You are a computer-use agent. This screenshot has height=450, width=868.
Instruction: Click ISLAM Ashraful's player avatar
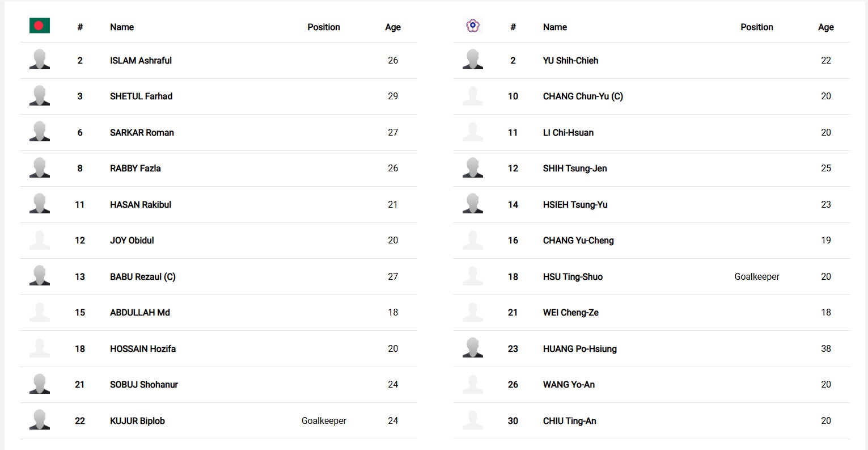point(40,60)
